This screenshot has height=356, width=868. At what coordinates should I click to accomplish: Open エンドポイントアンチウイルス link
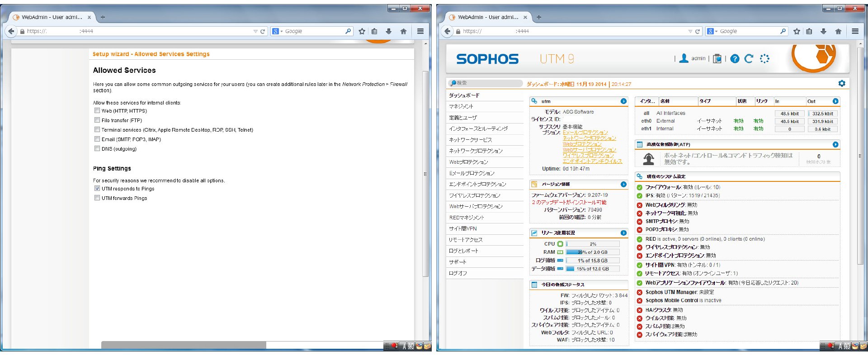click(x=592, y=161)
